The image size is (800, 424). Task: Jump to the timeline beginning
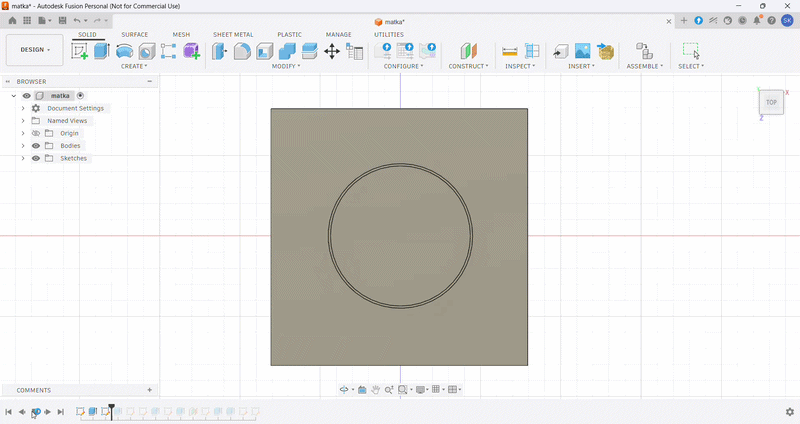tap(9, 412)
